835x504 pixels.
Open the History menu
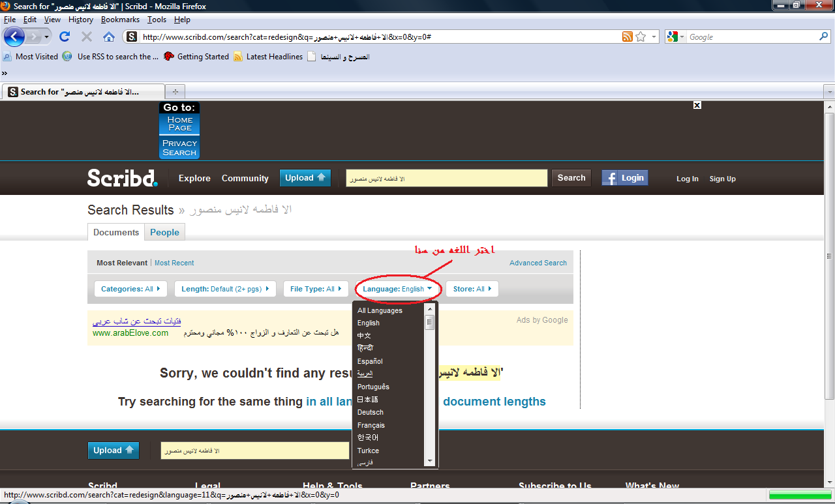tap(81, 20)
